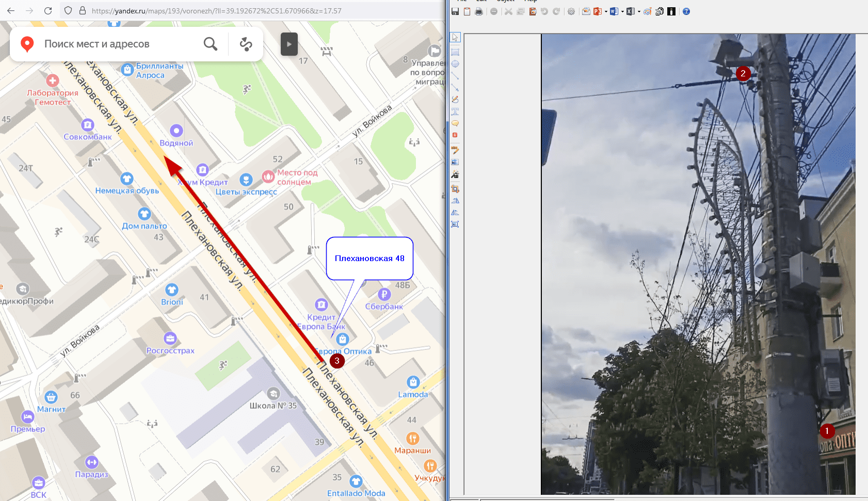Copy image to clipboard from the editor toolbar
The height and width of the screenshot is (501, 868).
467,11
